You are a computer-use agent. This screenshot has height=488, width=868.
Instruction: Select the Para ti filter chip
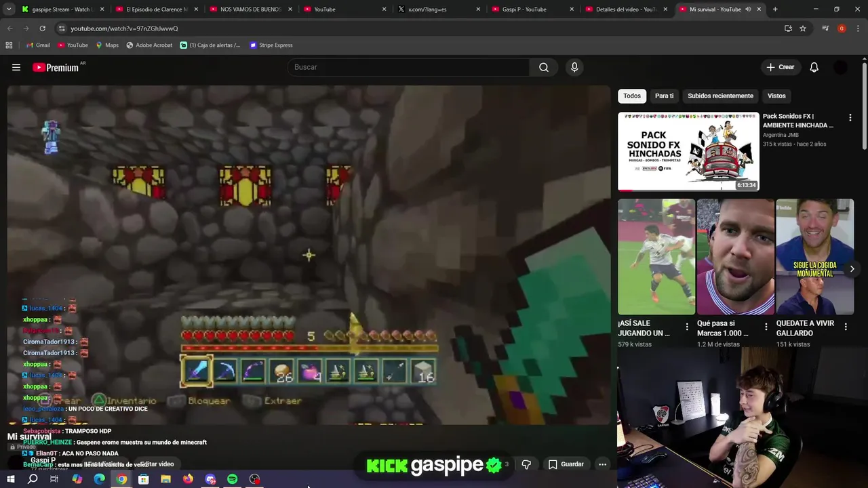pyautogui.click(x=664, y=96)
